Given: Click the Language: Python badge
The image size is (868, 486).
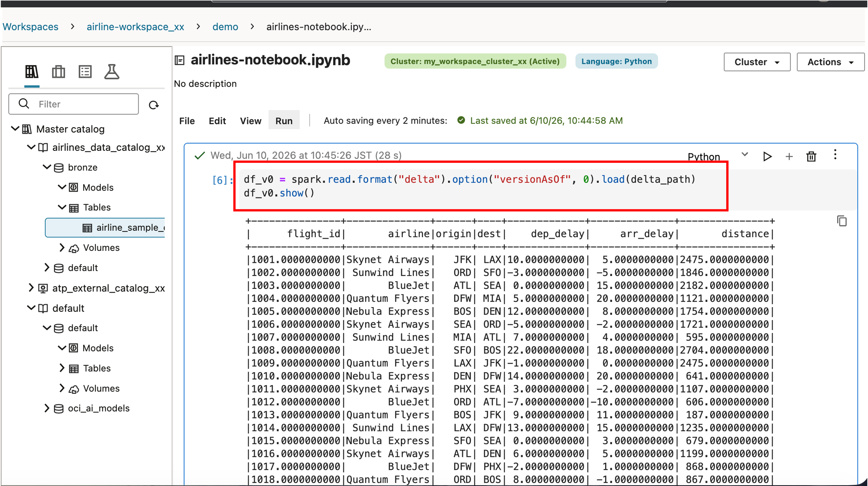Looking at the screenshot, I should [x=616, y=61].
